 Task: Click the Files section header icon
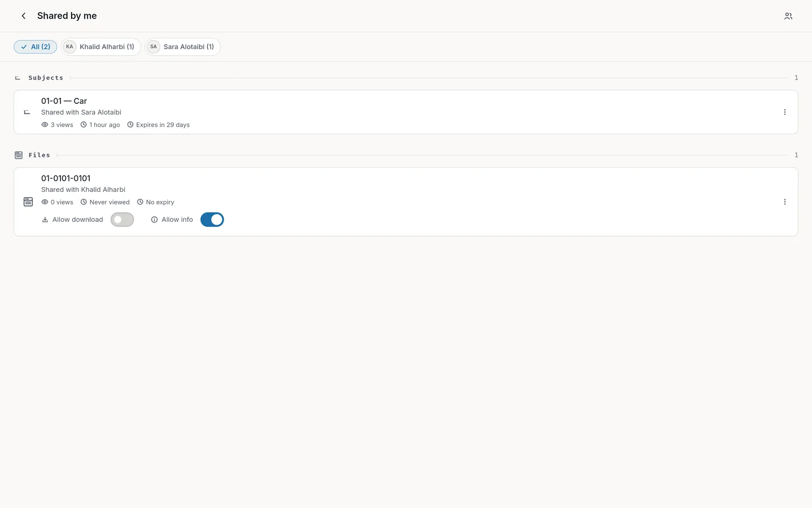(19, 155)
